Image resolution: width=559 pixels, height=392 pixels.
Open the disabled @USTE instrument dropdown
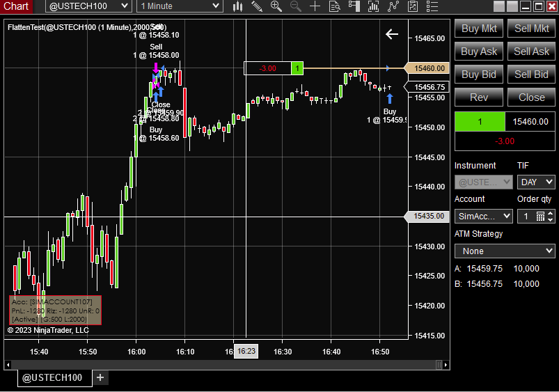pos(483,182)
